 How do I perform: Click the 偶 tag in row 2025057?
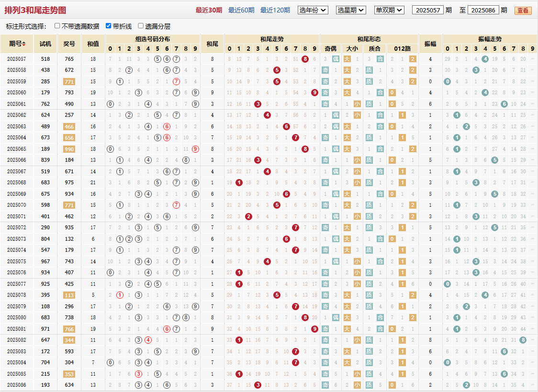336,59
